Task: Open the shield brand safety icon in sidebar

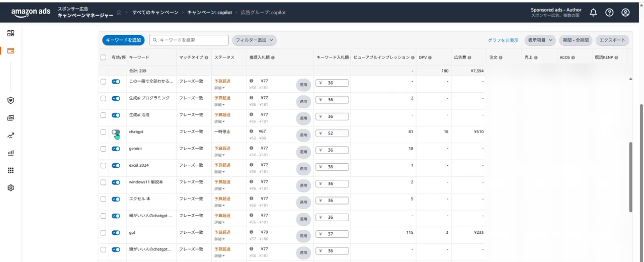Action: (11, 100)
